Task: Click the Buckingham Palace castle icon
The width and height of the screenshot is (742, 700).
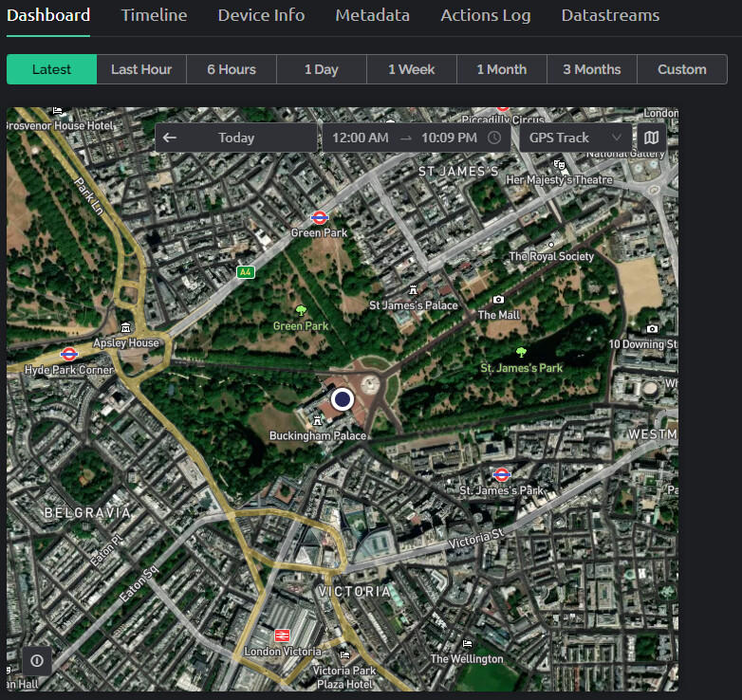Action: [x=317, y=420]
